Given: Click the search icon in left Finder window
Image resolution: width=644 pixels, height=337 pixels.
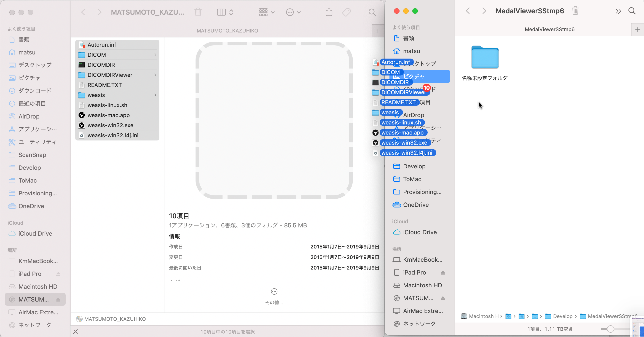Looking at the screenshot, I should coord(372,12).
